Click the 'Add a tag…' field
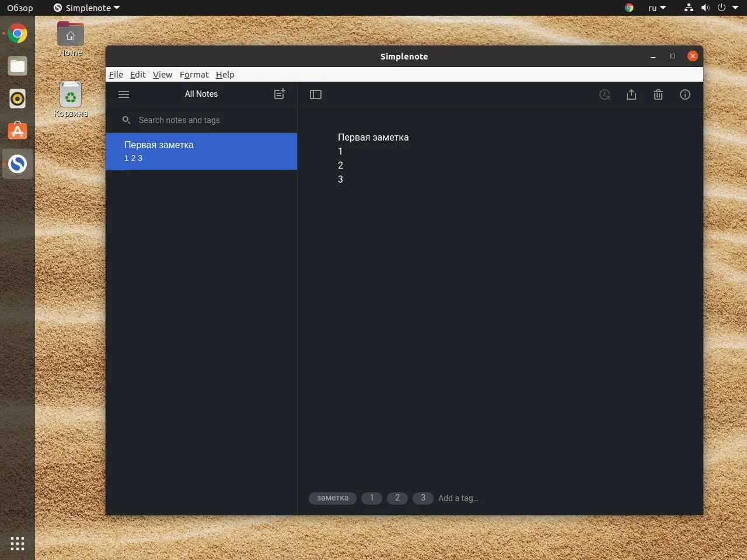747x560 pixels. coord(458,498)
